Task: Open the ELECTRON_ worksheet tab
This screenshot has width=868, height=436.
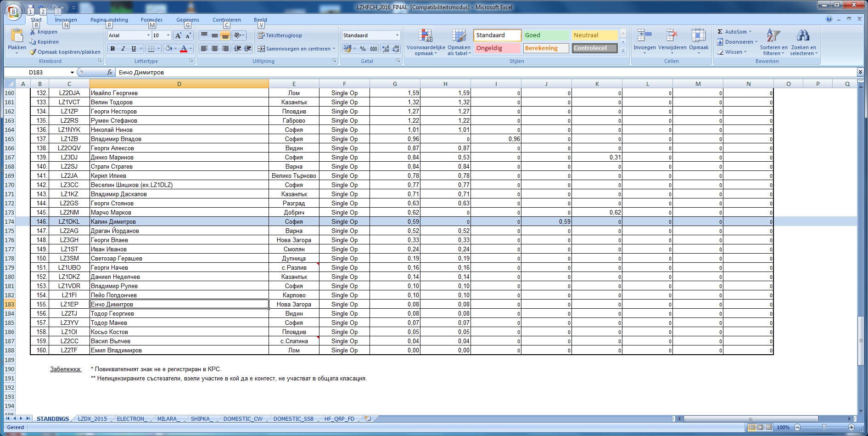Action: (131, 419)
